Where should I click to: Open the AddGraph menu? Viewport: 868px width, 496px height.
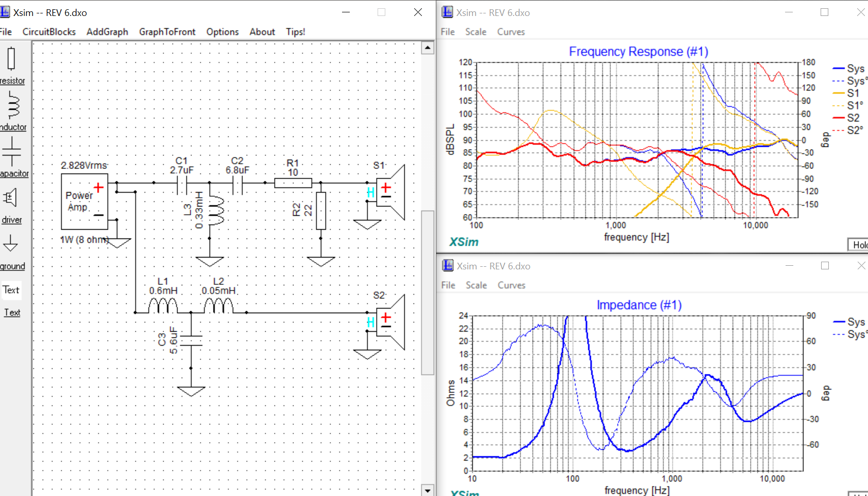point(107,32)
